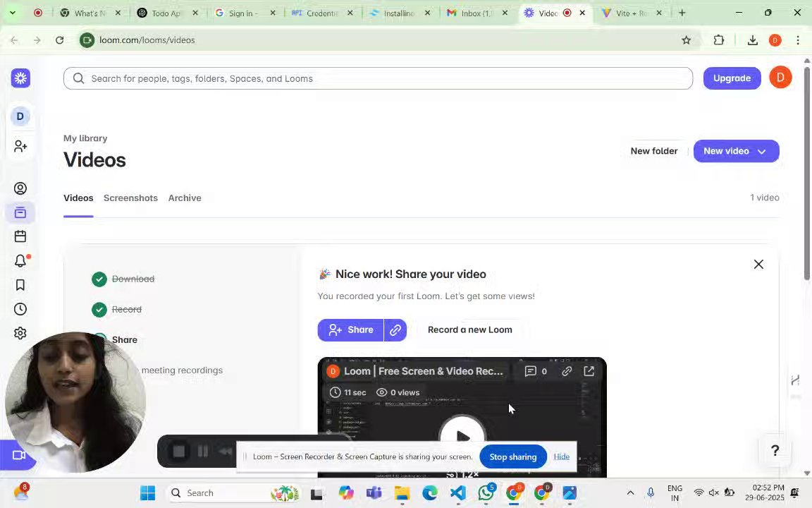Switch to the Todo App browser tab
The image size is (812, 508).
point(166,13)
